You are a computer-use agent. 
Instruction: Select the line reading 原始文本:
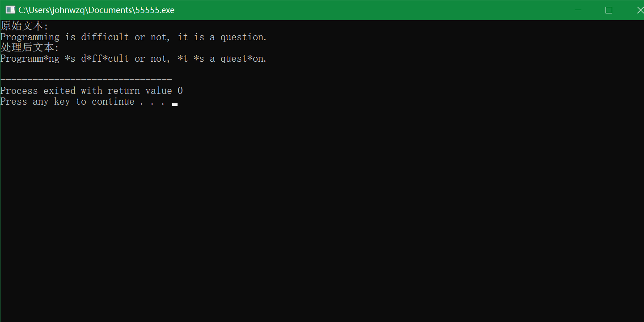(23, 26)
